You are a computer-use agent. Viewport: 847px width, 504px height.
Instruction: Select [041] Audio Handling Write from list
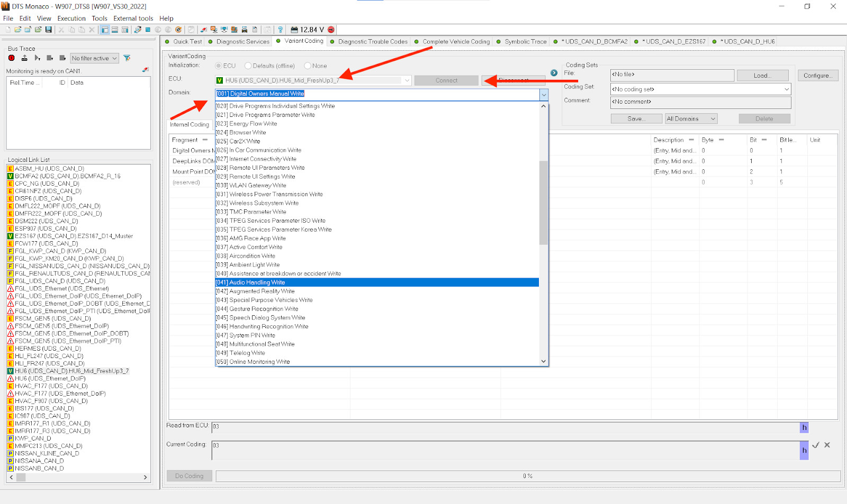[x=257, y=282]
